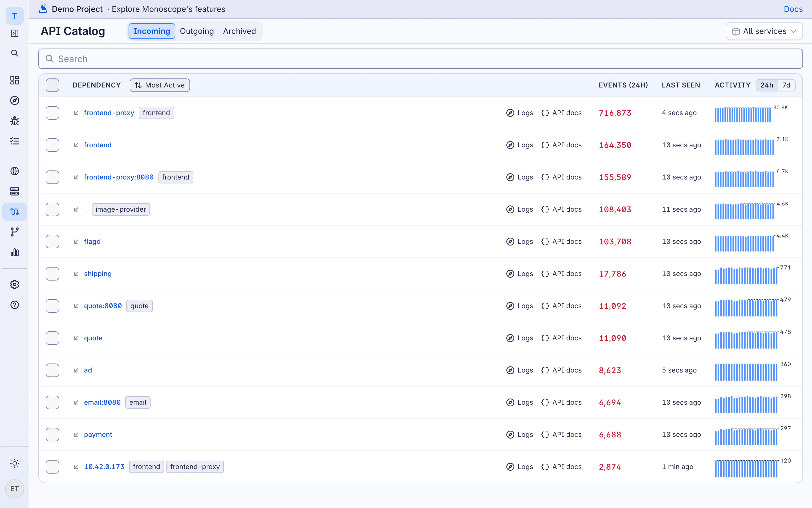Open API docs for the ad row

[561, 370]
